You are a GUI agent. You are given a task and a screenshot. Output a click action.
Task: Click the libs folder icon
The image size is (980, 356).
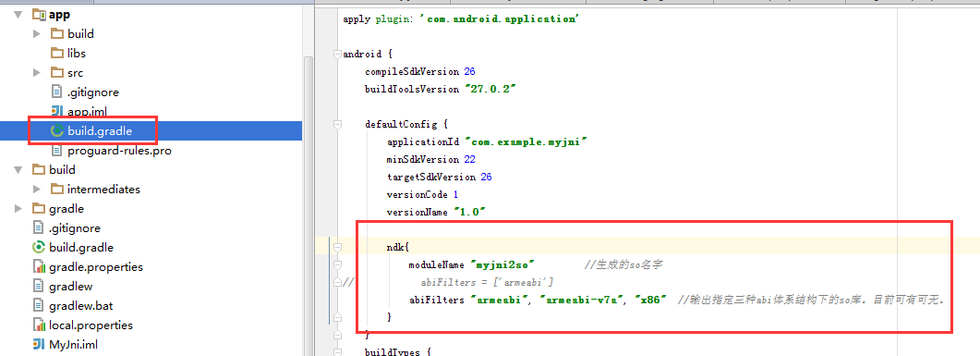tap(57, 54)
